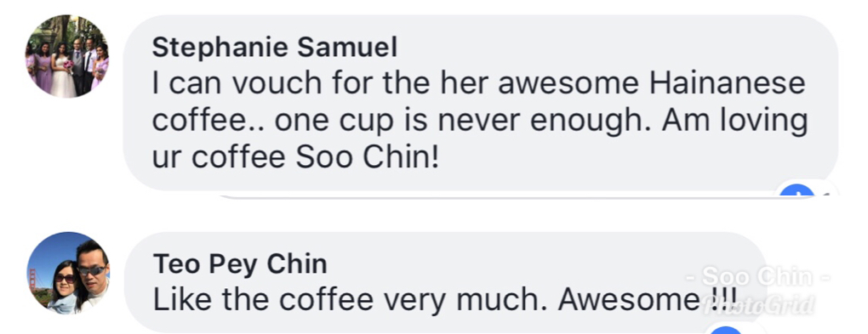The height and width of the screenshot is (334, 868).
Task: Click 'Soo Chin!' mention in the first comment
Action: (x=367, y=157)
